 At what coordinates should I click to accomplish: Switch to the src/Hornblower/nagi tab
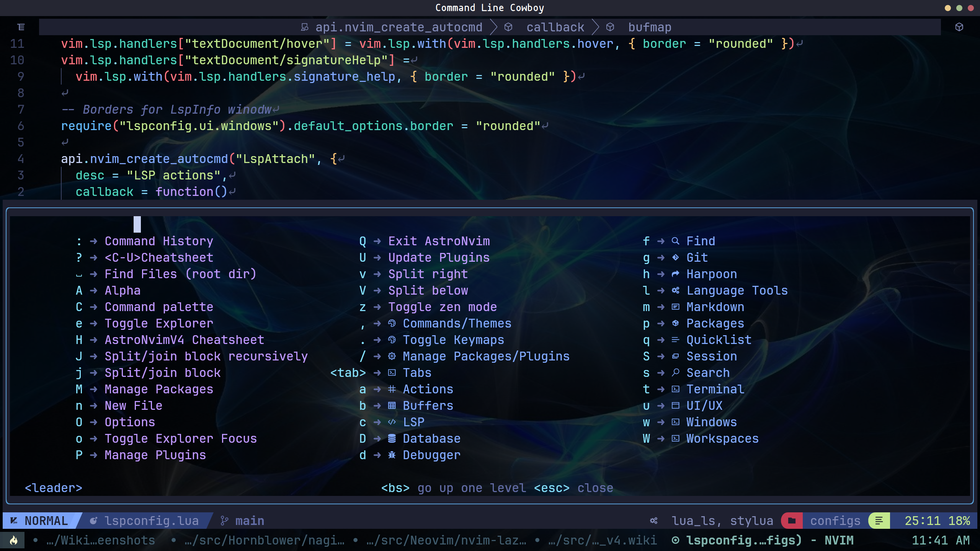tap(264, 540)
